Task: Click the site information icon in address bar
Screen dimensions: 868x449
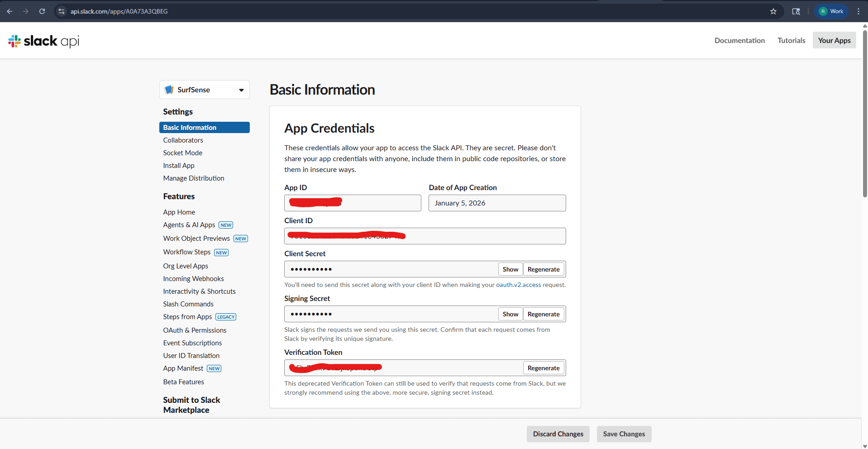Action: [60, 11]
